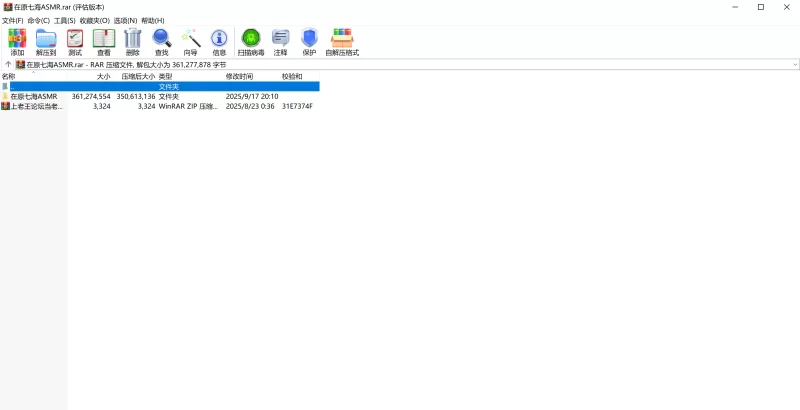The image size is (800, 410).
Task: Click modified date 2025/8/23 0:36
Action: (250, 106)
